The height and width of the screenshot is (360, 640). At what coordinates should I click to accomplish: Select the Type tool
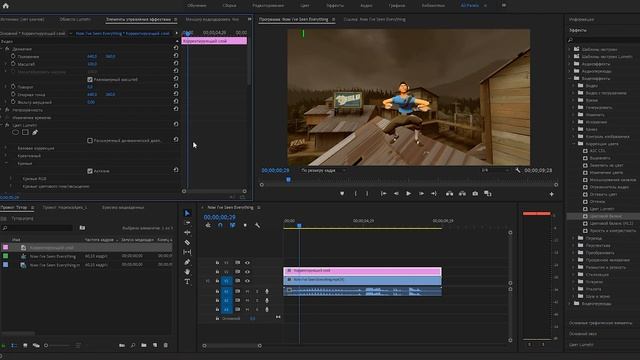click(187, 282)
